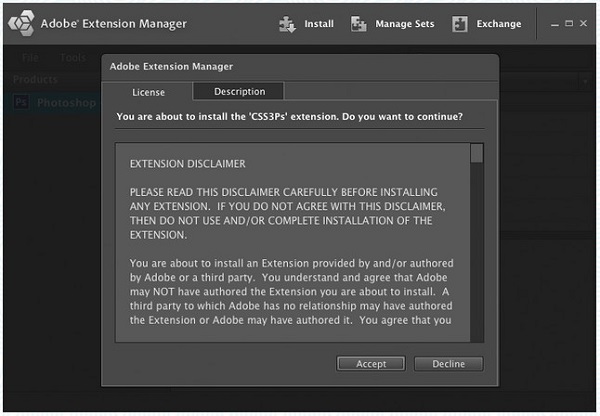The width and height of the screenshot is (600, 416).
Task: Click the Photoshop Ps icon in Products
Action: (x=21, y=103)
